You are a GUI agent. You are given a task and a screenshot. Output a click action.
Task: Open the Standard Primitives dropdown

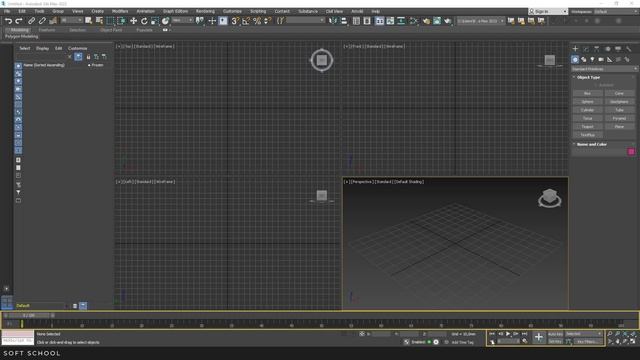[x=604, y=69]
